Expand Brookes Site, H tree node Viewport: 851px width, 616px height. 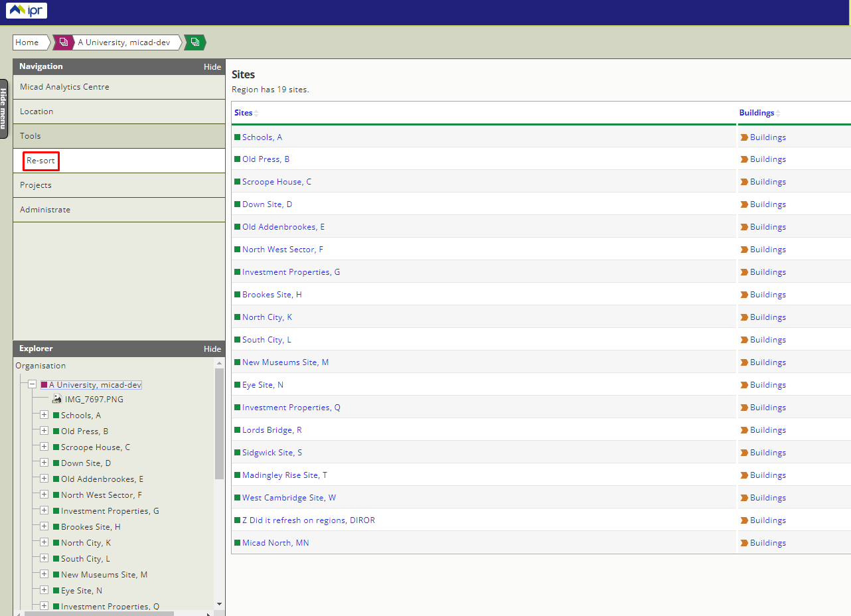[44, 526]
